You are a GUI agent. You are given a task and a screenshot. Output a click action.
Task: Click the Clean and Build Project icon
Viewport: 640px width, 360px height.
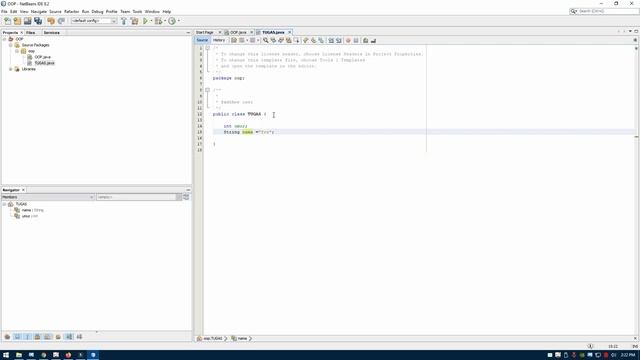click(134, 21)
